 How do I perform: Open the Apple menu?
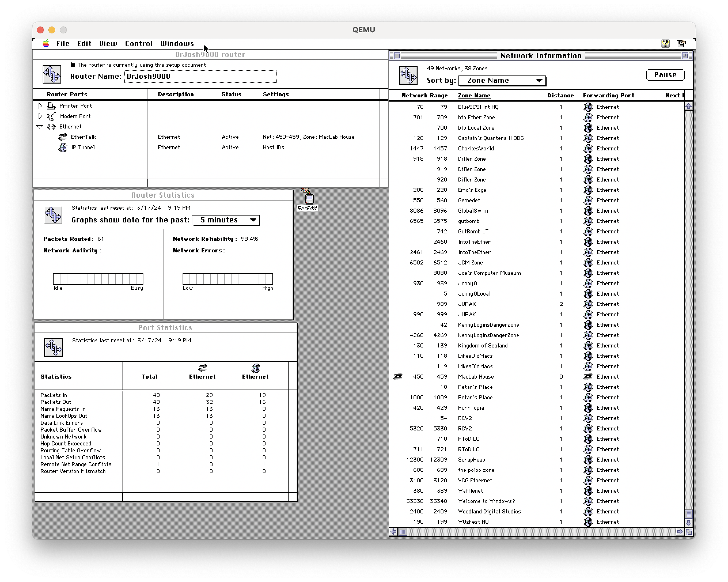click(x=46, y=44)
